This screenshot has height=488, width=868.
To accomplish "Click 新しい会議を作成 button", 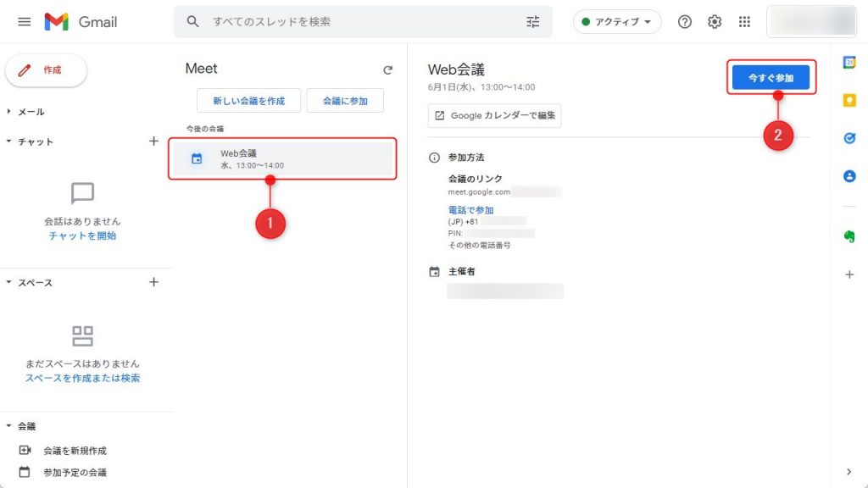I will 248,101.
